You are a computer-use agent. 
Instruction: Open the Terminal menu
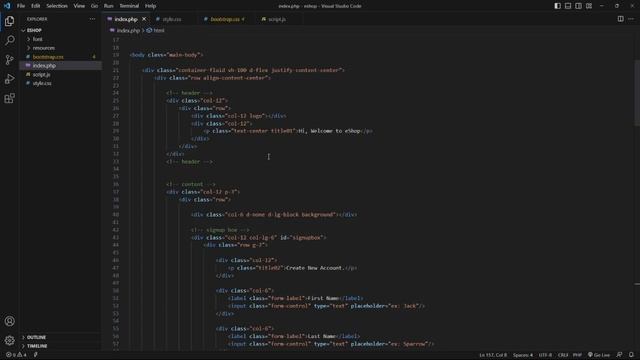(x=129, y=6)
